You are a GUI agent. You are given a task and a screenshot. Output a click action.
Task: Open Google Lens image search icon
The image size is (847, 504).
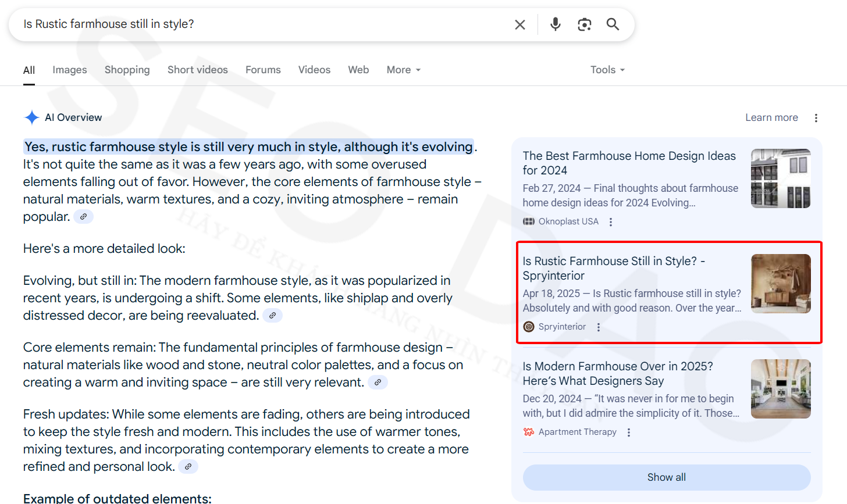click(x=584, y=24)
